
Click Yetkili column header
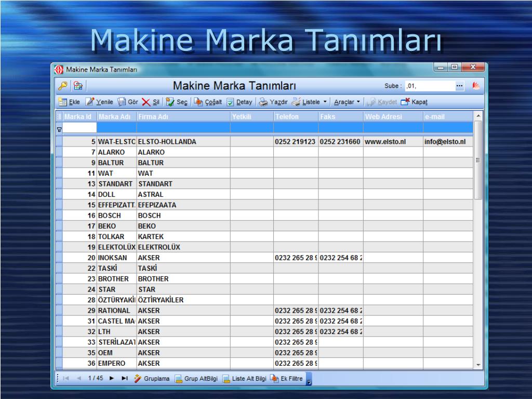(252, 117)
